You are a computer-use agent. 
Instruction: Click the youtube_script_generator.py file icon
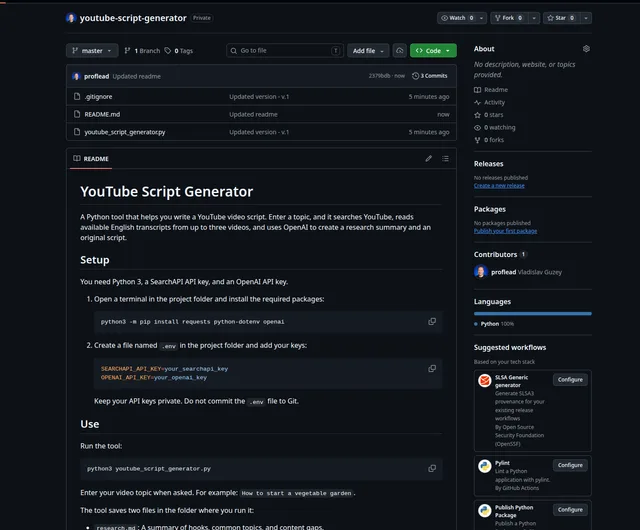[x=77, y=131]
